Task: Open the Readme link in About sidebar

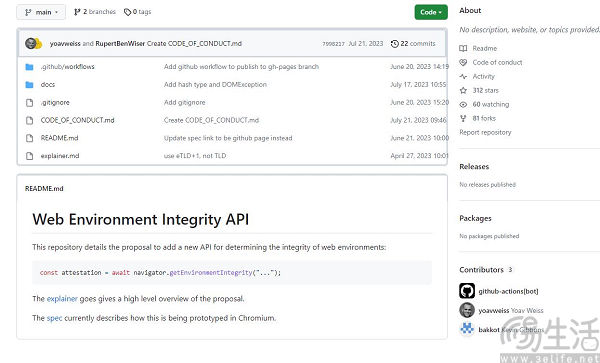Action: click(x=484, y=49)
